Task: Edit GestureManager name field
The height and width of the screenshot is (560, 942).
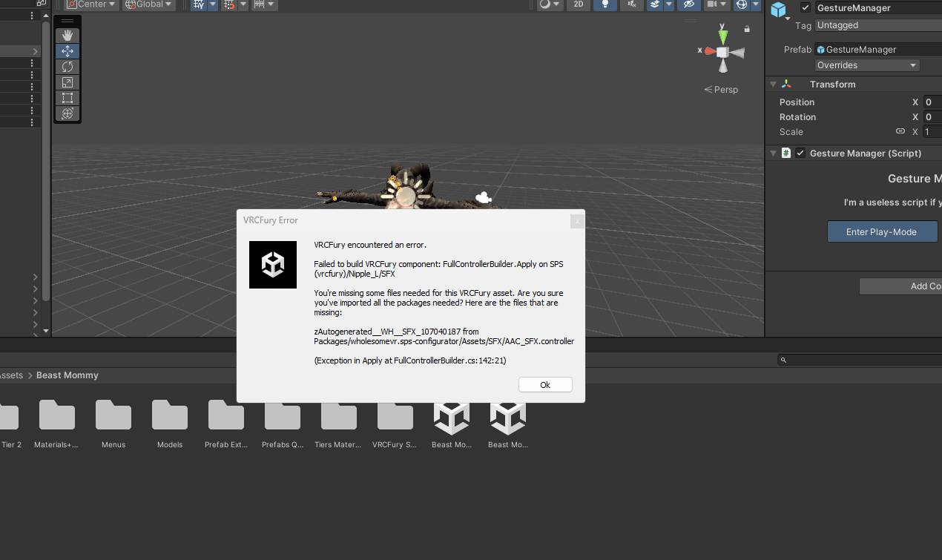Action: click(878, 8)
